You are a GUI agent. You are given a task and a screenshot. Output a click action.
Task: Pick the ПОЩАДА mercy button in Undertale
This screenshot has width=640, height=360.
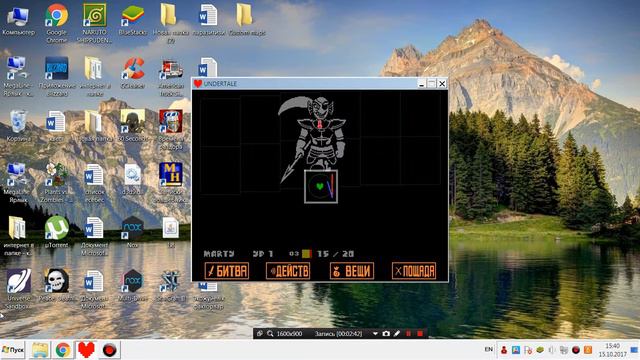point(414,271)
